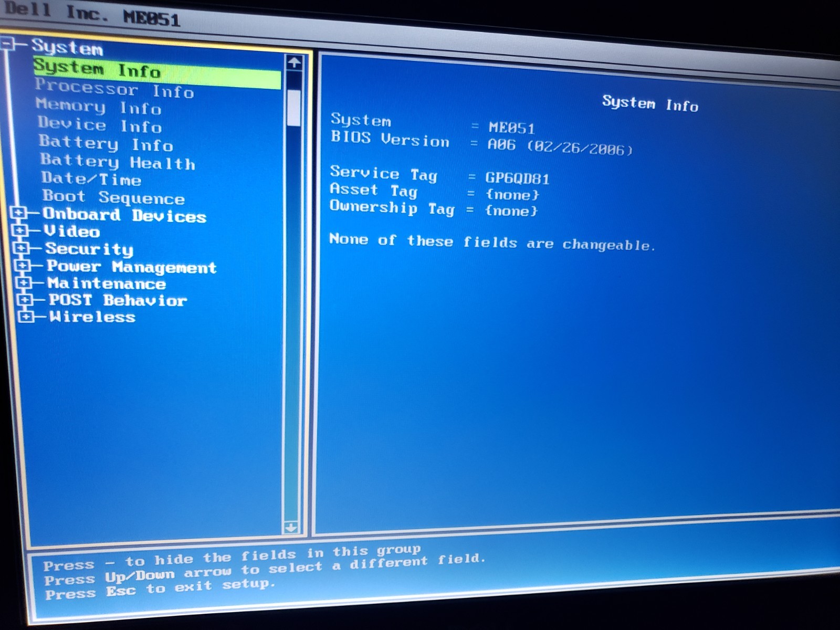
Task: Click the Asset Tag {none} value
Action: [512, 195]
